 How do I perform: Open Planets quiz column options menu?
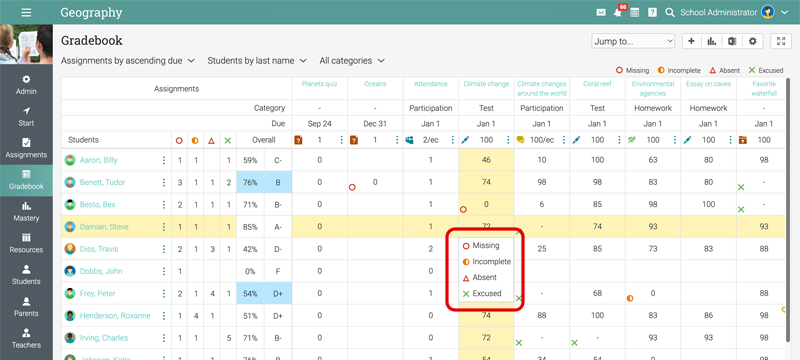(341, 140)
